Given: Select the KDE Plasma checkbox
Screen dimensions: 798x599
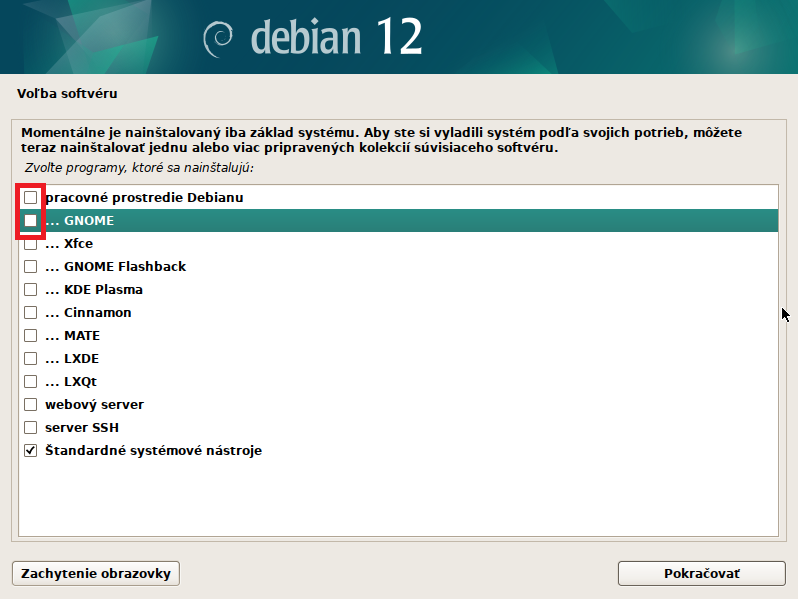Looking at the screenshot, I should coord(31,290).
